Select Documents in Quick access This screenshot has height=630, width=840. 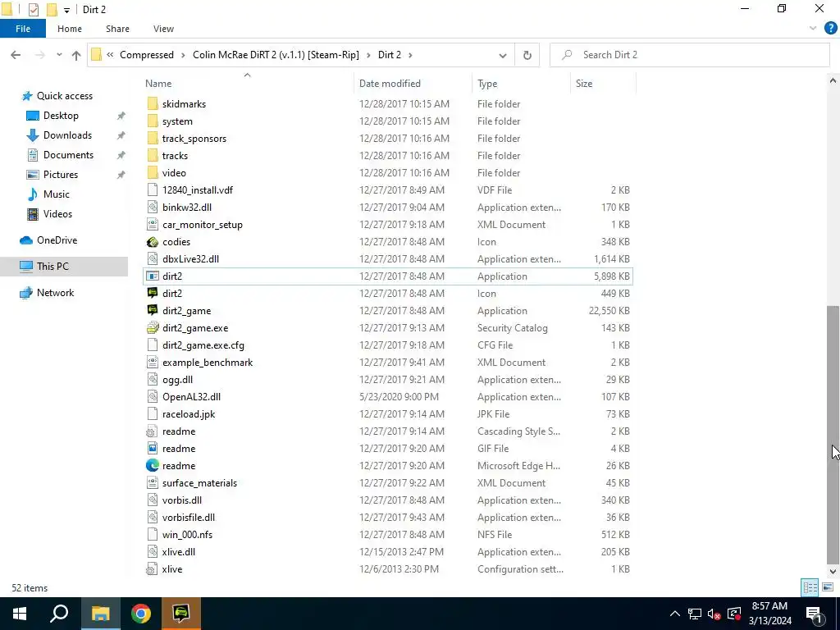tap(68, 155)
